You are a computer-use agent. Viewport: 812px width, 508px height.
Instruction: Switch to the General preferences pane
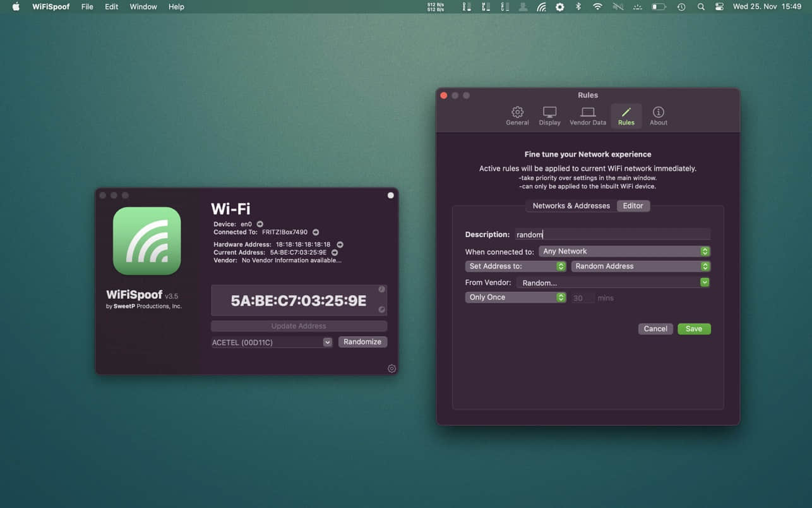(x=517, y=115)
